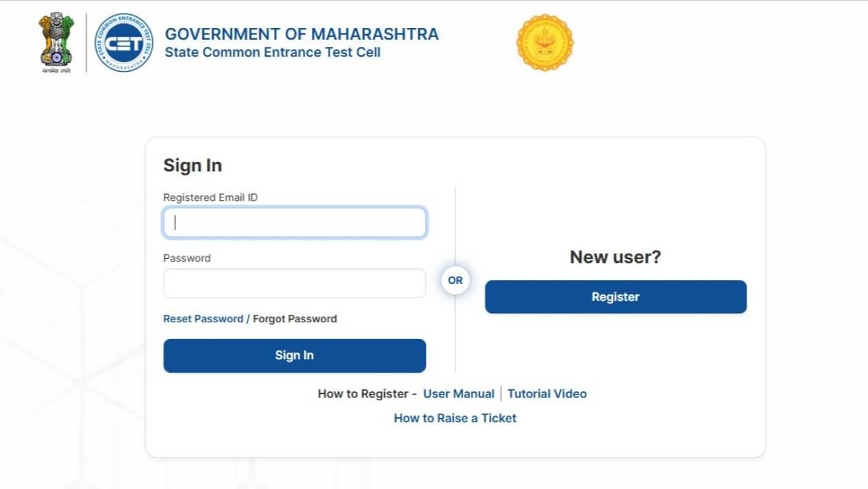Open the User Manual link
868x489 pixels.
click(x=459, y=394)
